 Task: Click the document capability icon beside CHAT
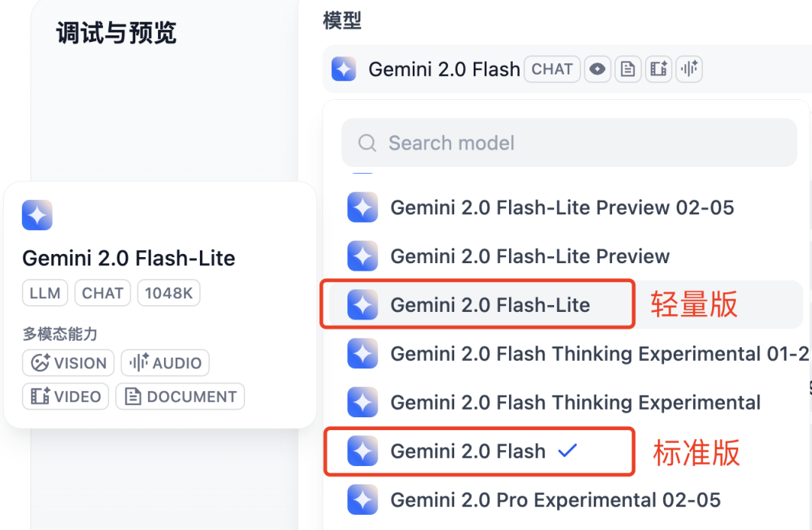coord(628,69)
